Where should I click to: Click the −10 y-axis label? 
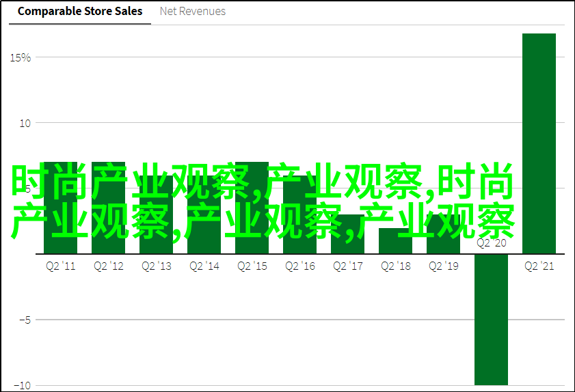[23, 385]
